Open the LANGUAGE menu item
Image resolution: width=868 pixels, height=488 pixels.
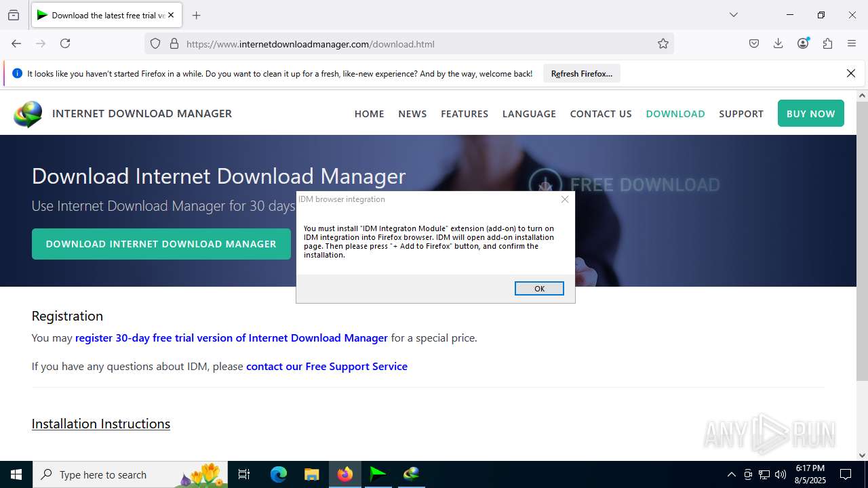(x=529, y=114)
